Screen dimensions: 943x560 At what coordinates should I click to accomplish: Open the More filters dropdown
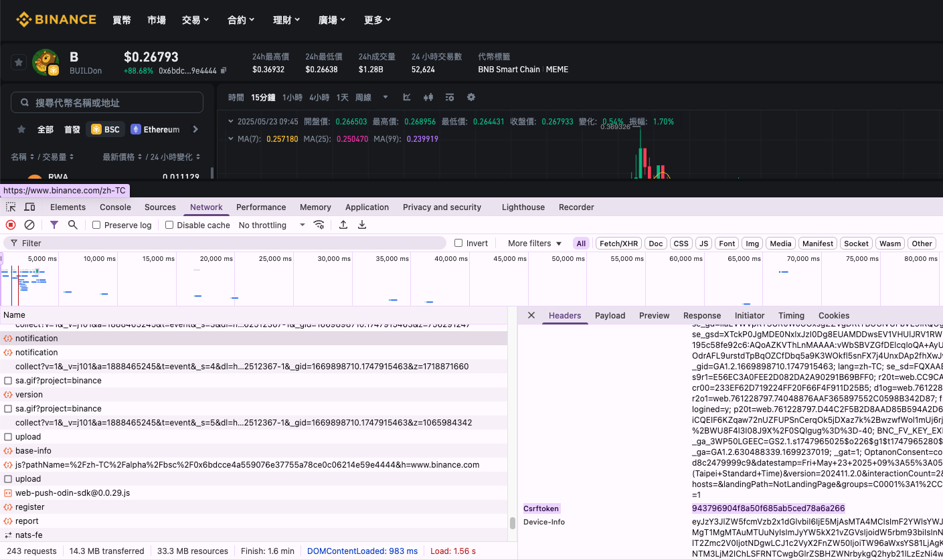click(535, 243)
